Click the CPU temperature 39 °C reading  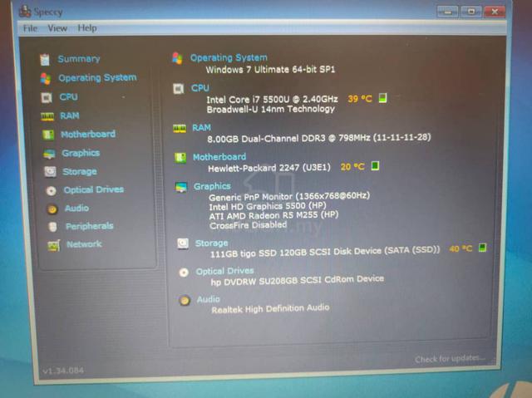(360, 99)
